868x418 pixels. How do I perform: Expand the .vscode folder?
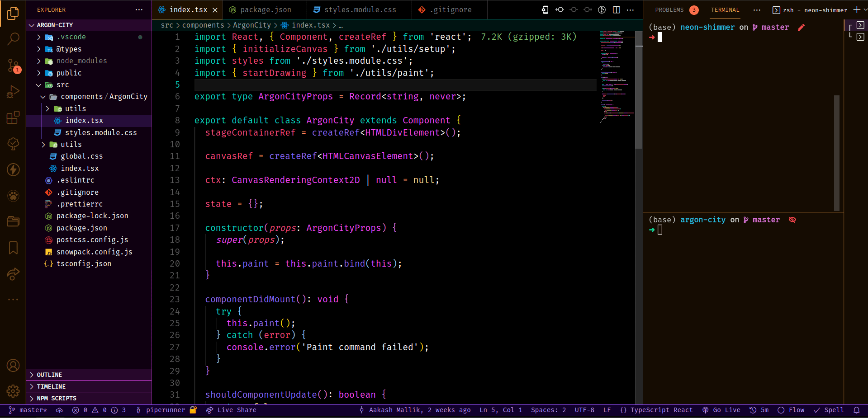coord(89,37)
